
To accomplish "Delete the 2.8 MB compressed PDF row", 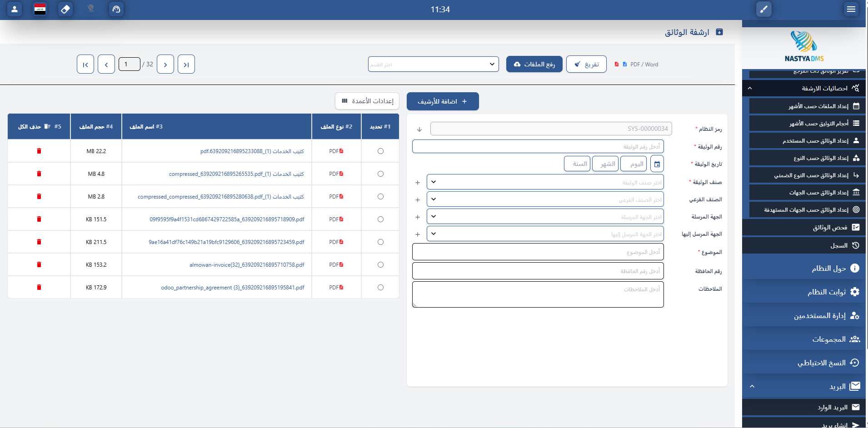I will click(39, 196).
